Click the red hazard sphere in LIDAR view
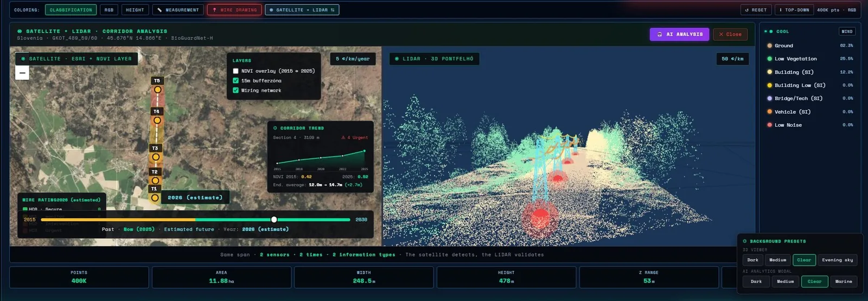The width and height of the screenshot is (868, 301). tap(539, 219)
